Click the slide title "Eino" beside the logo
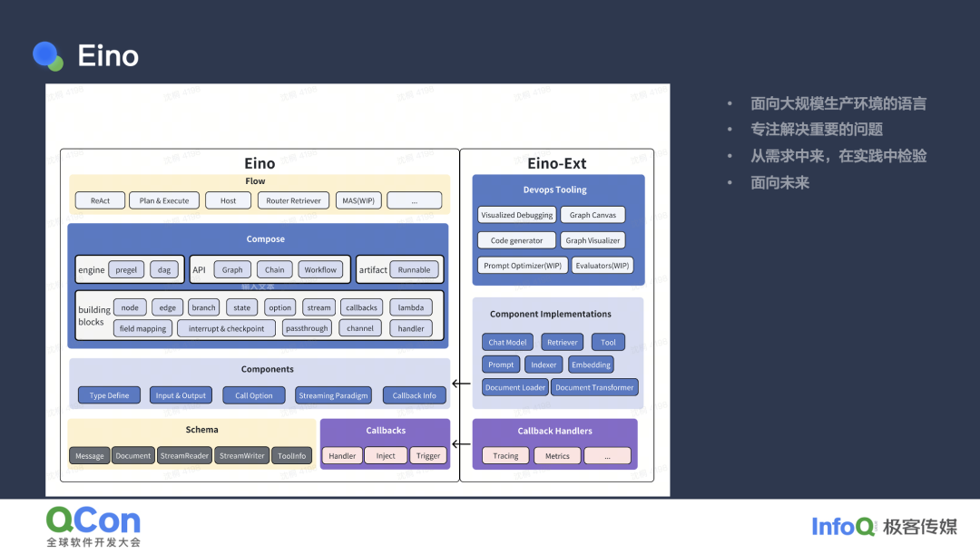This screenshot has height=554, width=980. [108, 55]
